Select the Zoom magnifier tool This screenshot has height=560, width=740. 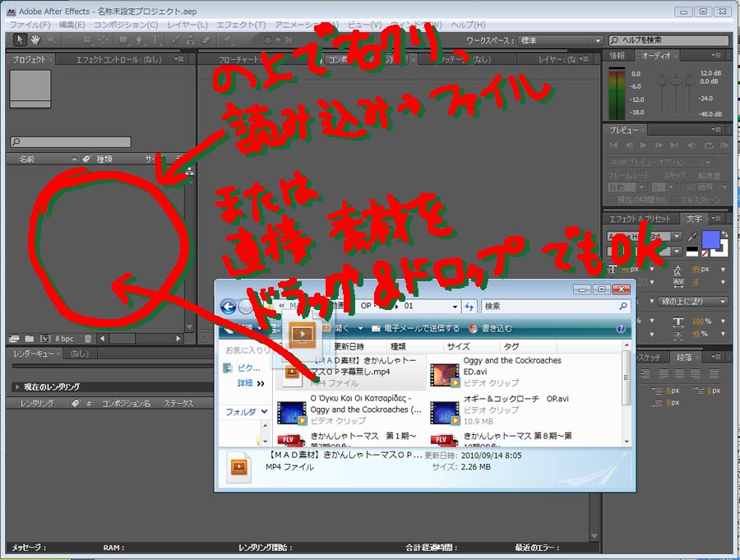(51, 39)
